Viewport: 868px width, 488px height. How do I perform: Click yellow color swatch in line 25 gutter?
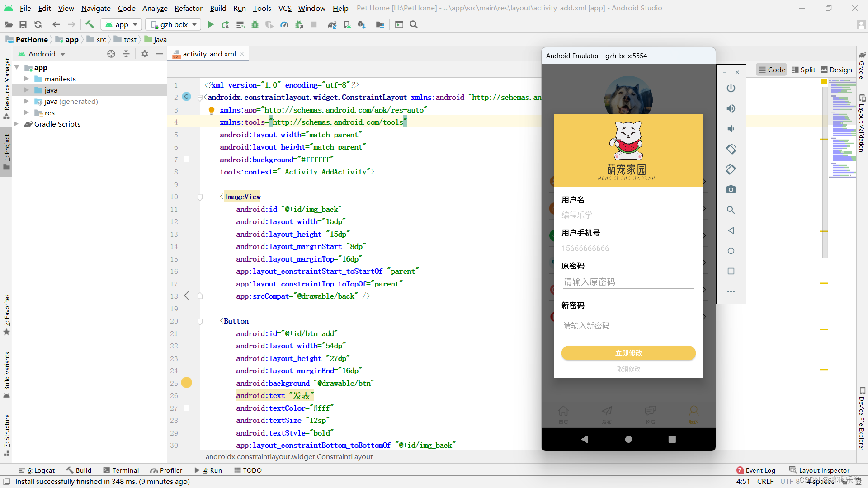point(186,383)
